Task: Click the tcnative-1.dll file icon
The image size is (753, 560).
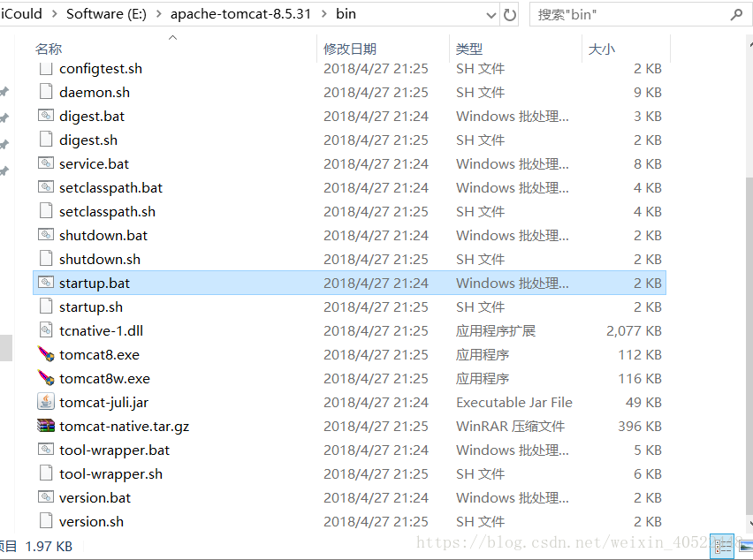Action: click(46, 330)
